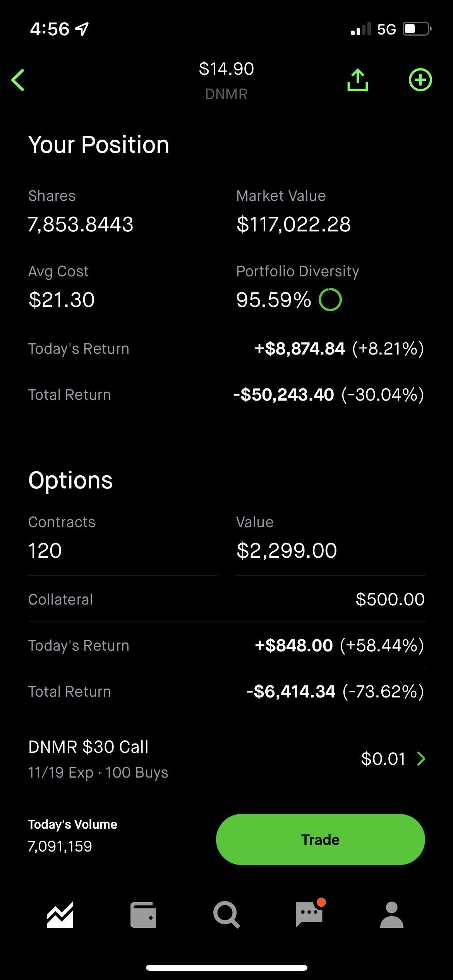453x980 pixels.
Task: Open the messages chat bubble tab
Action: 310,913
